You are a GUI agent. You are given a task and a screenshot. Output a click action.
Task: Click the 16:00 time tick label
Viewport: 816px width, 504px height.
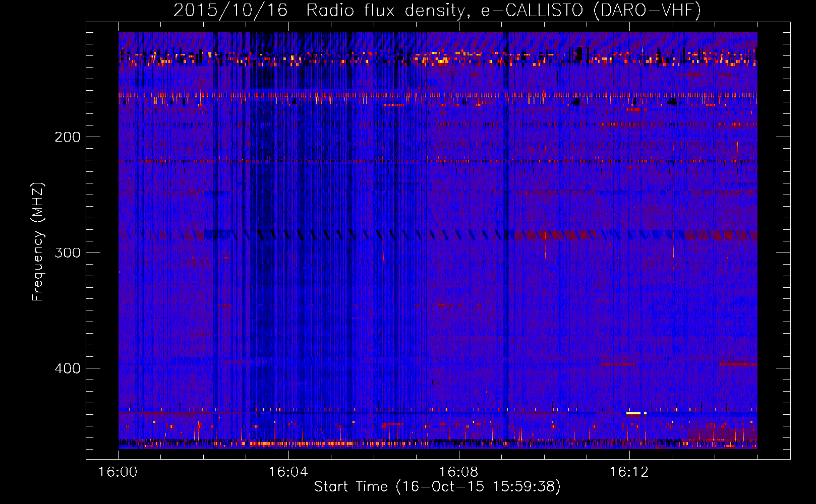pos(118,472)
